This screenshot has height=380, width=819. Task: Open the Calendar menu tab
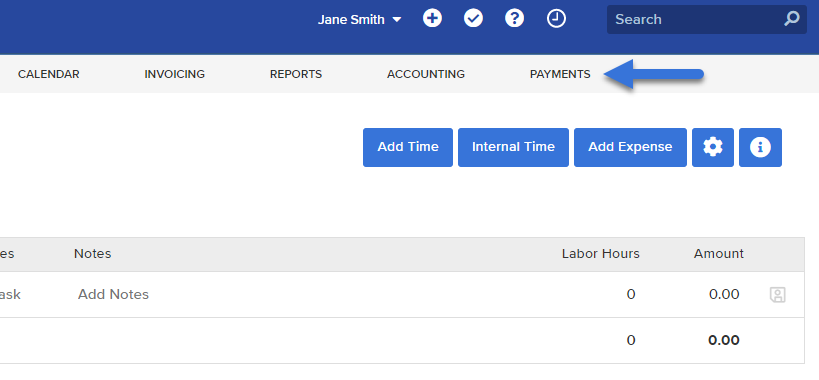pyautogui.click(x=49, y=74)
